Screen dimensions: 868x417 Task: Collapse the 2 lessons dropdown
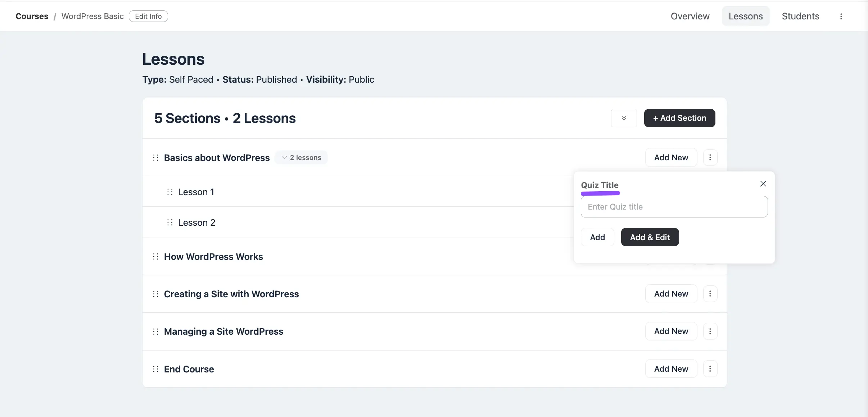[x=301, y=157]
